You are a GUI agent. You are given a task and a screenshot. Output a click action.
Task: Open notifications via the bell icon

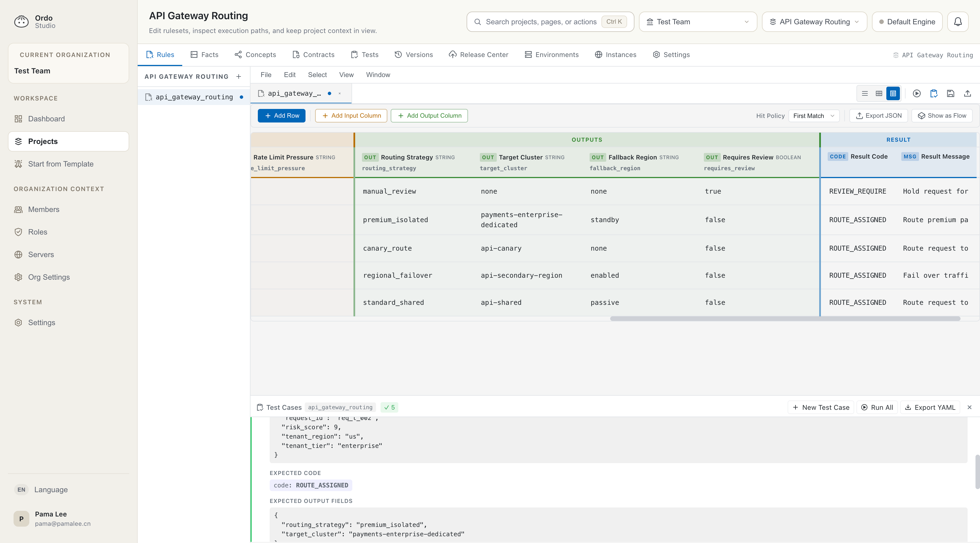pos(958,21)
